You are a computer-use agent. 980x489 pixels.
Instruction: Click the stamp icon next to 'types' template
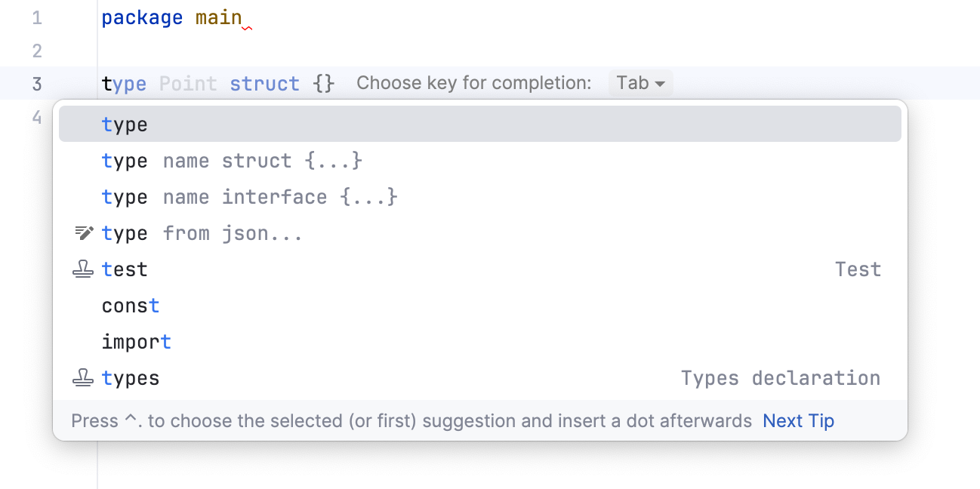coord(83,377)
